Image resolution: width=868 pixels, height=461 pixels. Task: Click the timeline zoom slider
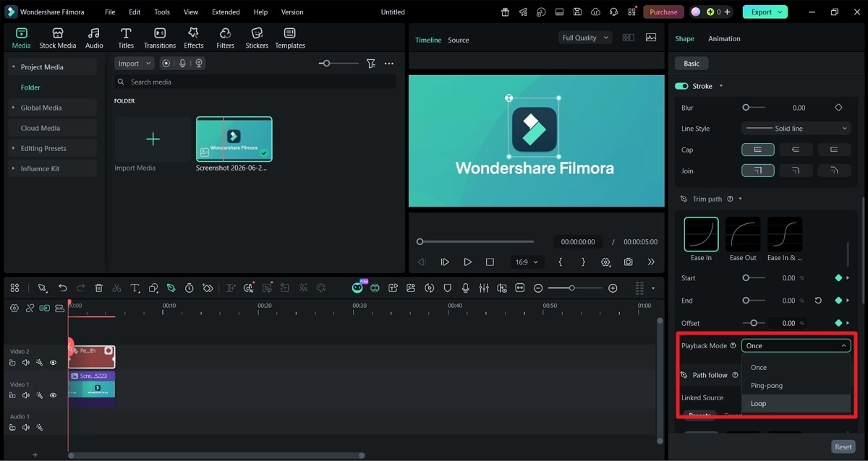pyautogui.click(x=575, y=288)
